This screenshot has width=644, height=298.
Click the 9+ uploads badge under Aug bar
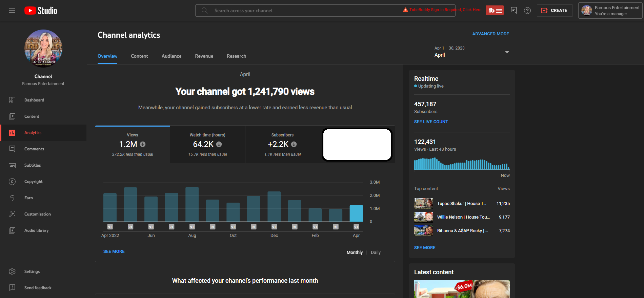pyautogui.click(x=192, y=227)
